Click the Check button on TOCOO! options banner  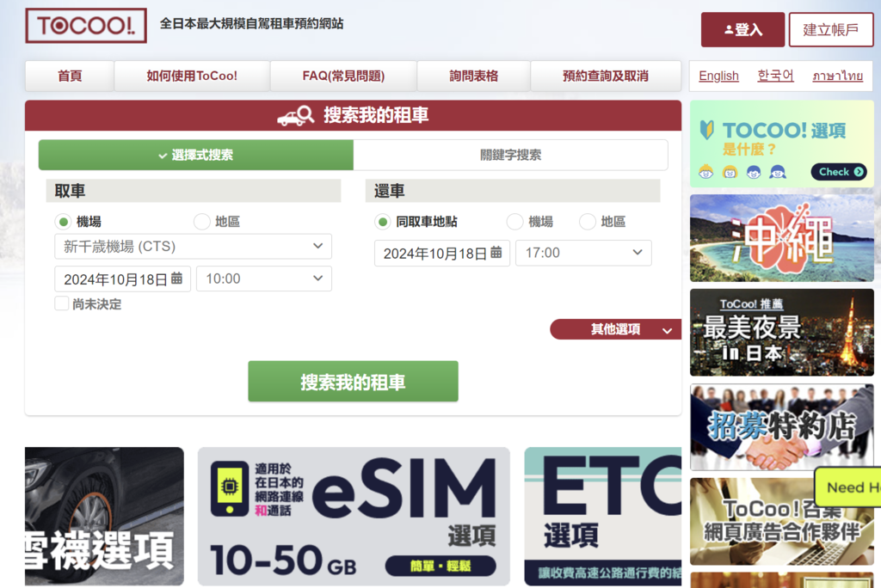coord(839,172)
